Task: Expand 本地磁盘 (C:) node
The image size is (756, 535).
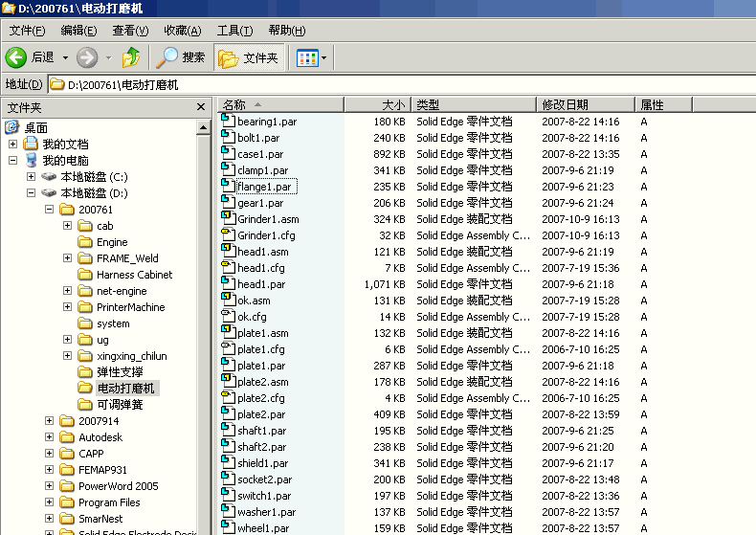Action: (31, 176)
